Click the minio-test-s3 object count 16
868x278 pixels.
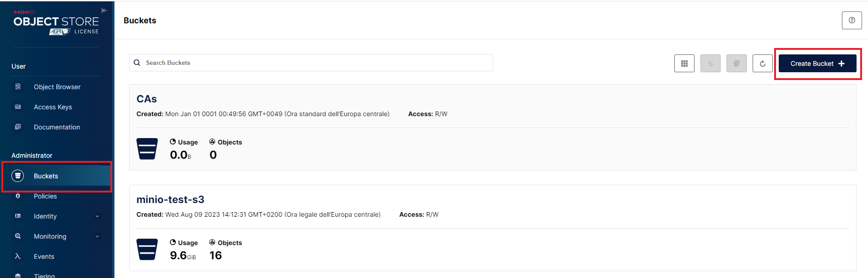[x=216, y=256]
